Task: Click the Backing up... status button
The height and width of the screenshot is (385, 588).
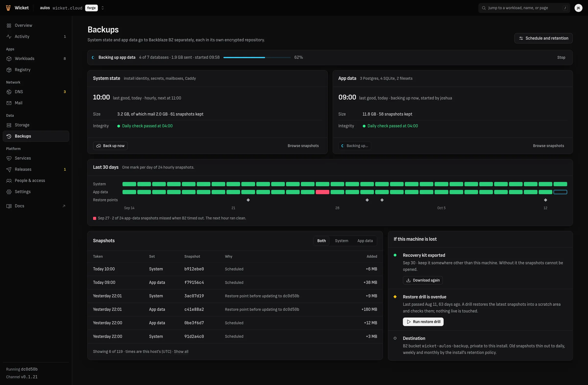Action: (355, 146)
